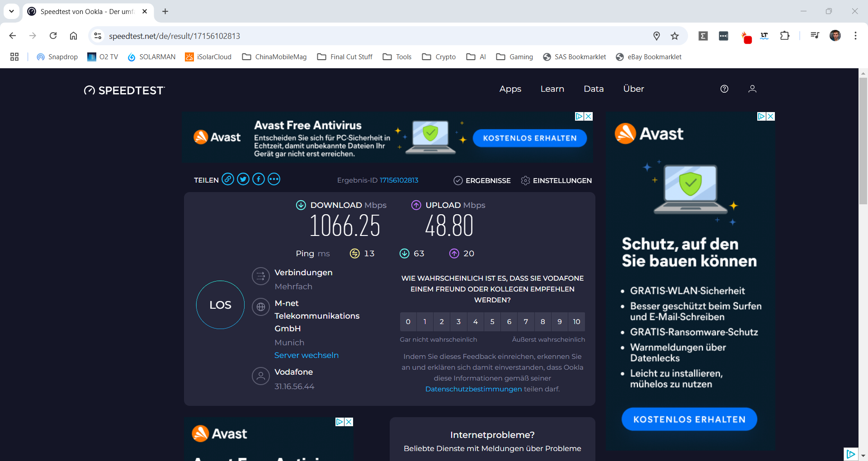The width and height of the screenshot is (868, 461).
Task: Copy the result link via the Teilen link icon
Action: [x=228, y=179]
